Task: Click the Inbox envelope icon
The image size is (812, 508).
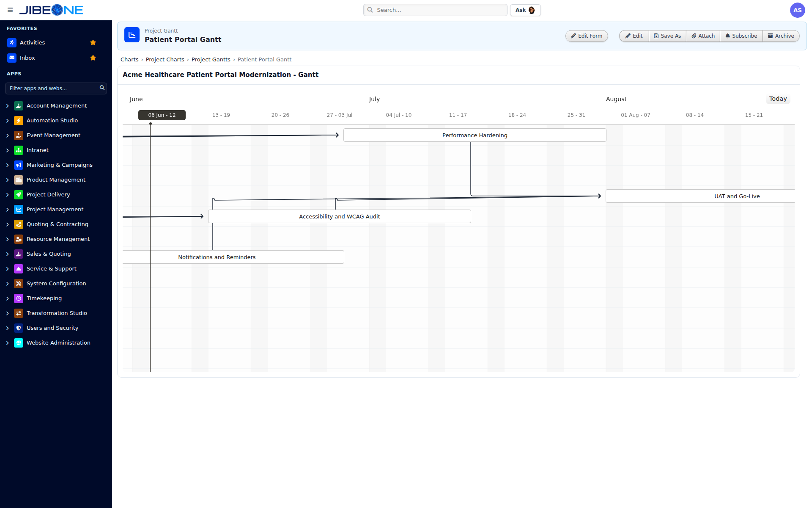Action: 12,58
